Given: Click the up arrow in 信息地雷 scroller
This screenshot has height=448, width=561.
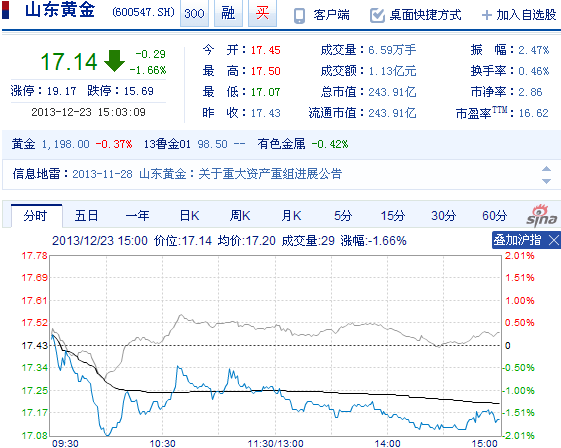Looking at the screenshot, I should (546, 169).
